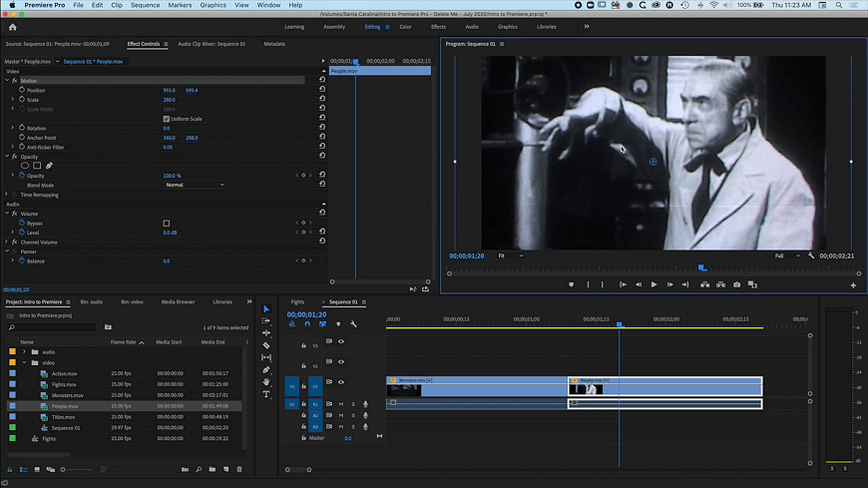Delete selected item with trash icon

tap(239, 469)
